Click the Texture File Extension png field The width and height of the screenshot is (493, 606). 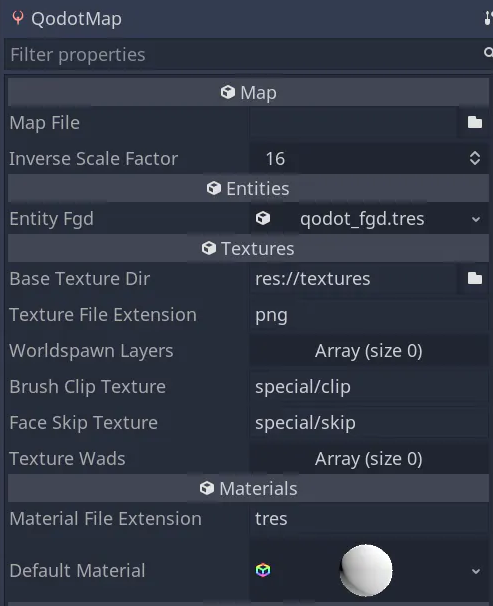pyautogui.click(x=369, y=315)
